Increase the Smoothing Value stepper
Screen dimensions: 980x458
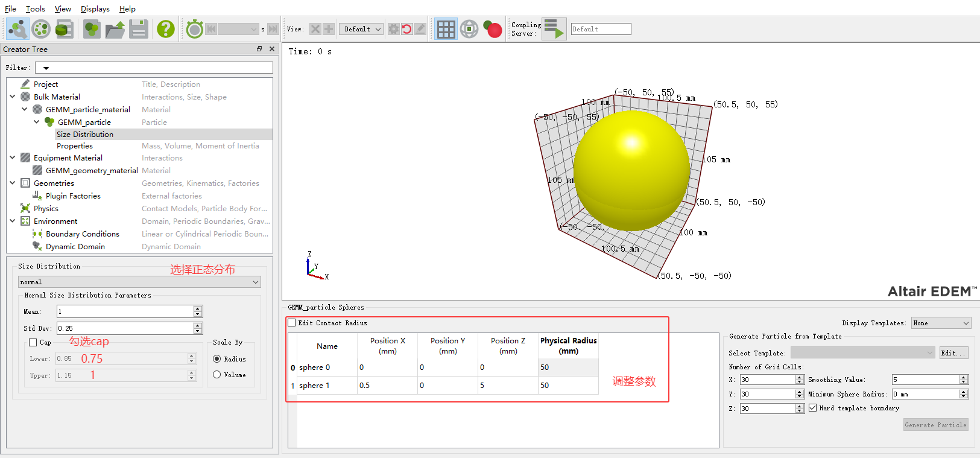click(x=964, y=377)
